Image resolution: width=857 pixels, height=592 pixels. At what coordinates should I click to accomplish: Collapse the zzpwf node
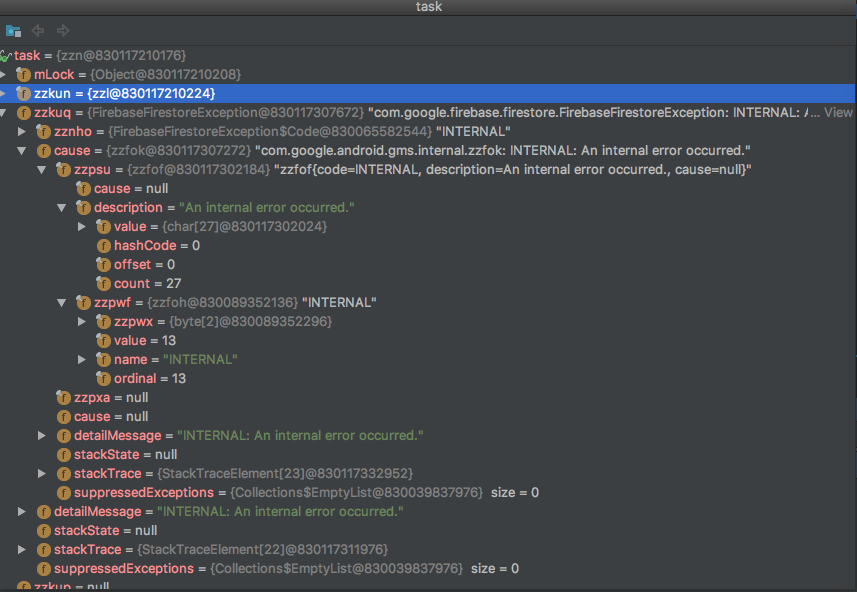point(62,302)
